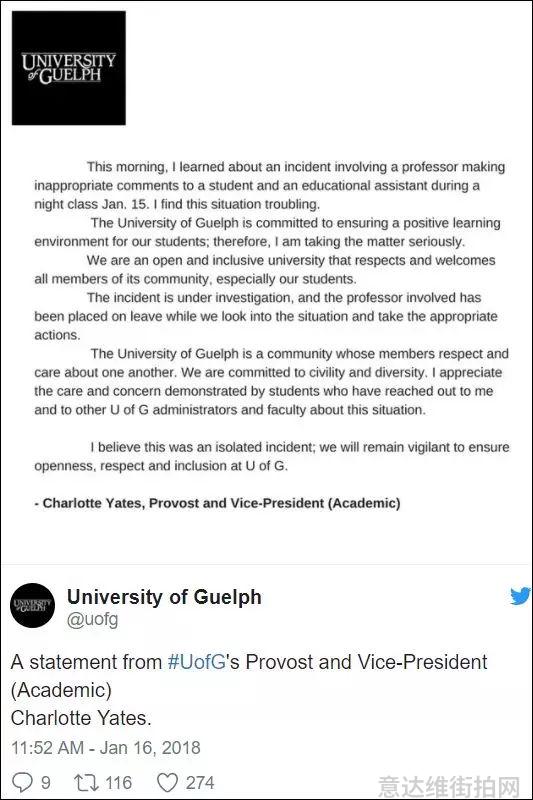The image size is (533, 800).
Task: Click the 274 likes count
Action: [200, 782]
